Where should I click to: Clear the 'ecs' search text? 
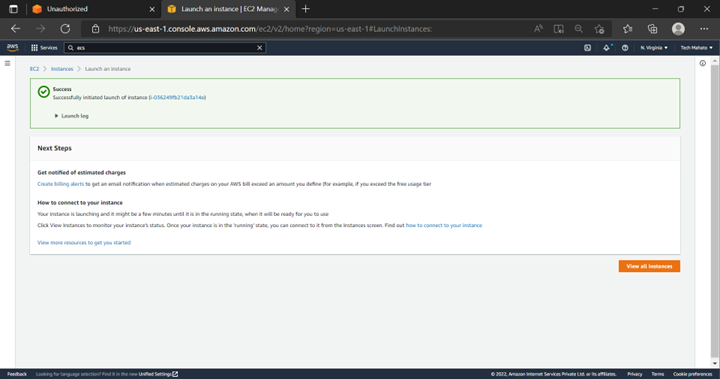pyautogui.click(x=259, y=48)
